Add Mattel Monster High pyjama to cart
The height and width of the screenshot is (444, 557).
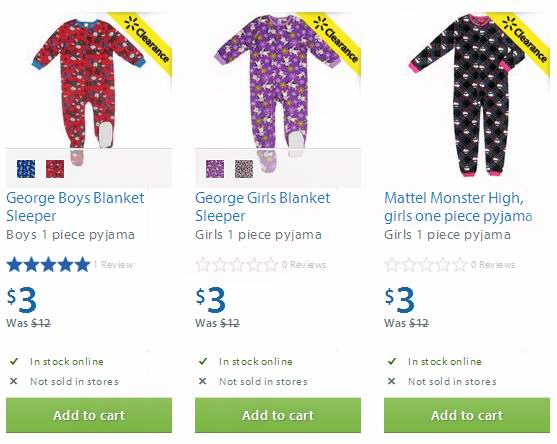467,415
